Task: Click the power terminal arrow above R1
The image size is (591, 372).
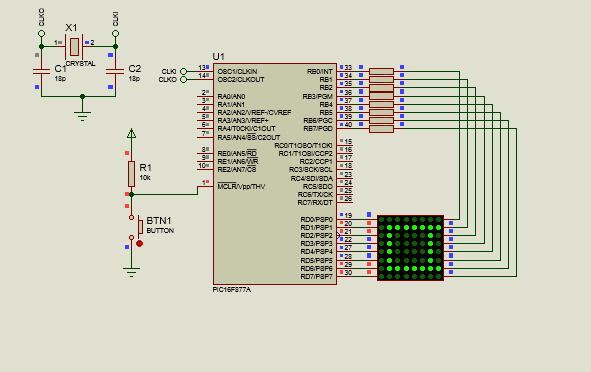Action: pos(131,133)
